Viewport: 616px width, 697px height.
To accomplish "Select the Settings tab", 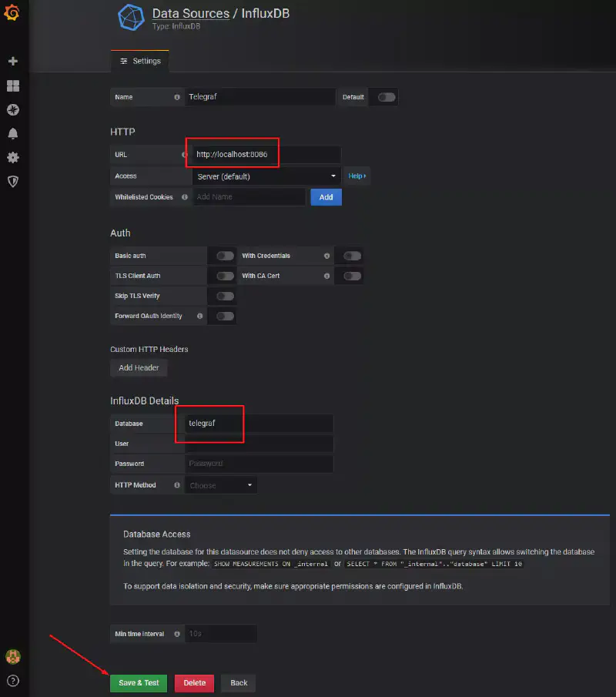I will point(140,61).
